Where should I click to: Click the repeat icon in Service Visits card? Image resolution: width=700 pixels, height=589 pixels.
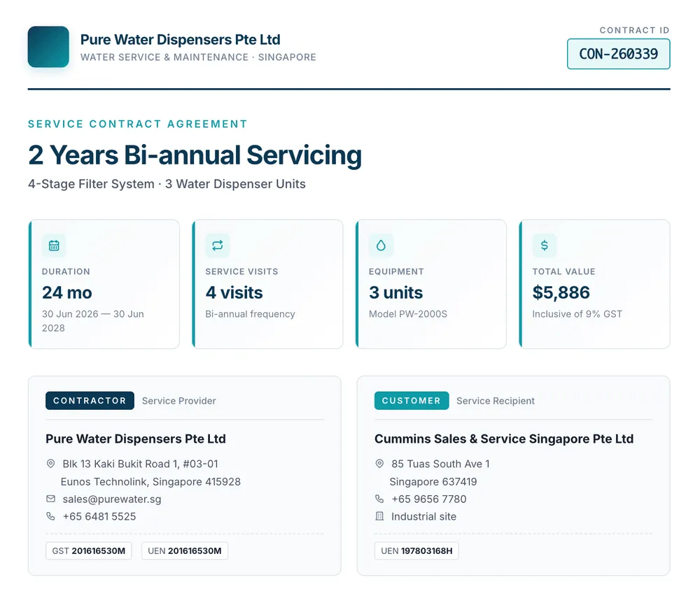[x=218, y=246]
